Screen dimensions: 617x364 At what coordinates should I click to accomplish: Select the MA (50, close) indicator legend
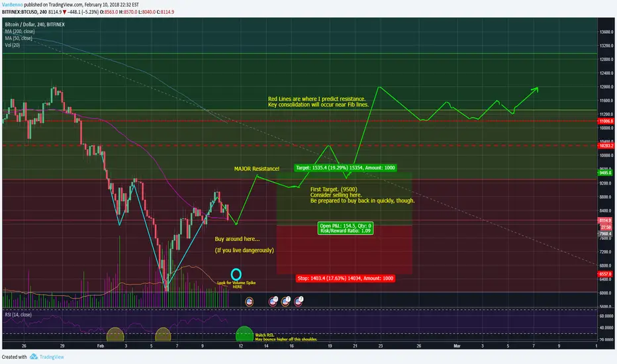pos(19,38)
